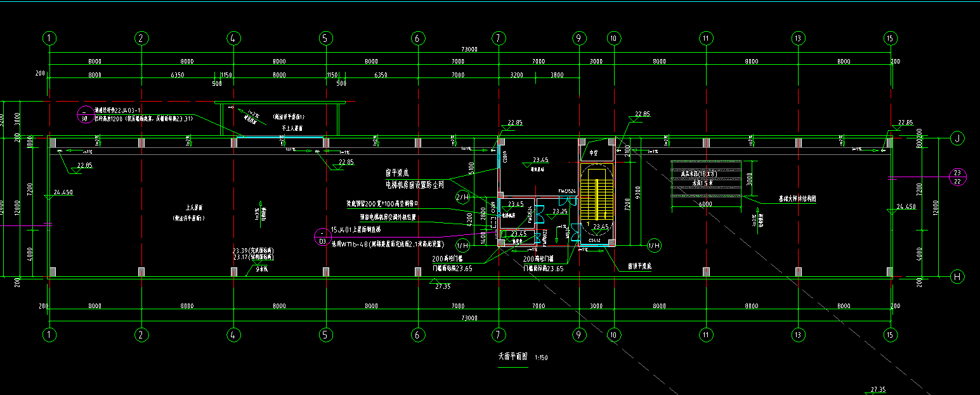This screenshot has height=395, width=980.
Task: Select the 73000 overall dimension at top
Action: 469,50
